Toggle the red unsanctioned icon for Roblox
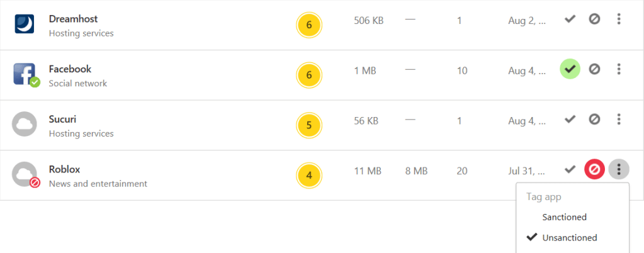 [594, 169]
